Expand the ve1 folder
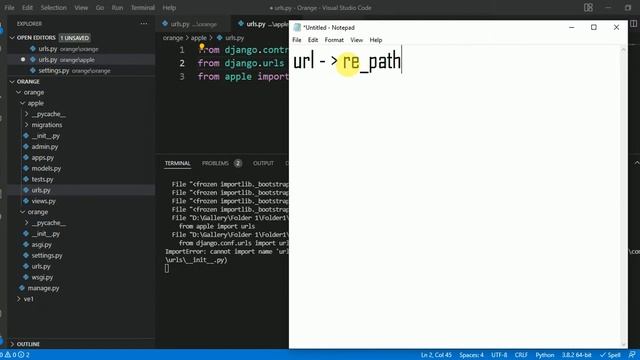 coord(18,299)
